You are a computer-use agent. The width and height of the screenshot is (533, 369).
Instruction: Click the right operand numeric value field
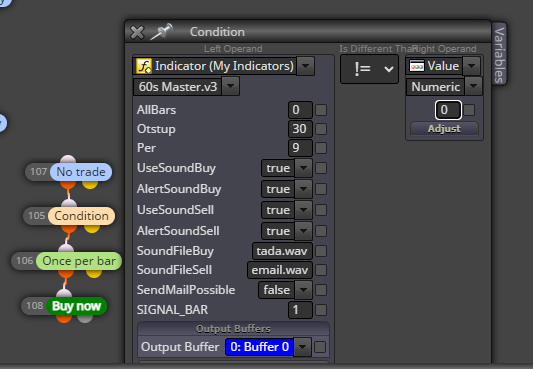(x=448, y=110)
